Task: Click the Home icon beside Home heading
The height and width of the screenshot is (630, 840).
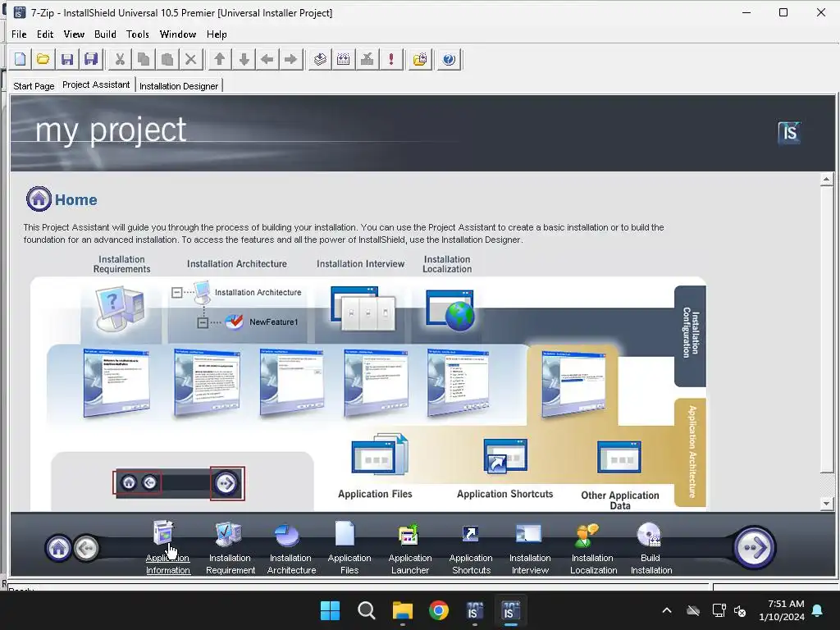Action: [39, 199]
